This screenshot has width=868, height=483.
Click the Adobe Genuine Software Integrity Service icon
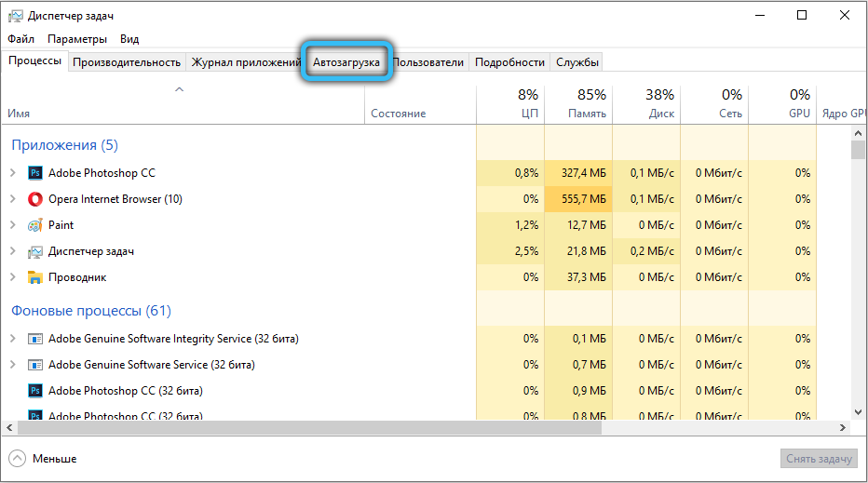[x=35, y=339]
